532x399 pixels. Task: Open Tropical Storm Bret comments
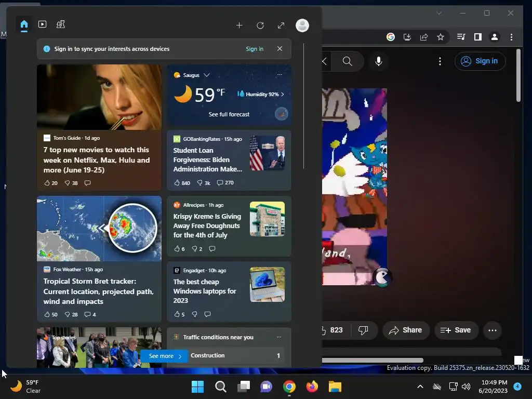click(x=90, y=314)
